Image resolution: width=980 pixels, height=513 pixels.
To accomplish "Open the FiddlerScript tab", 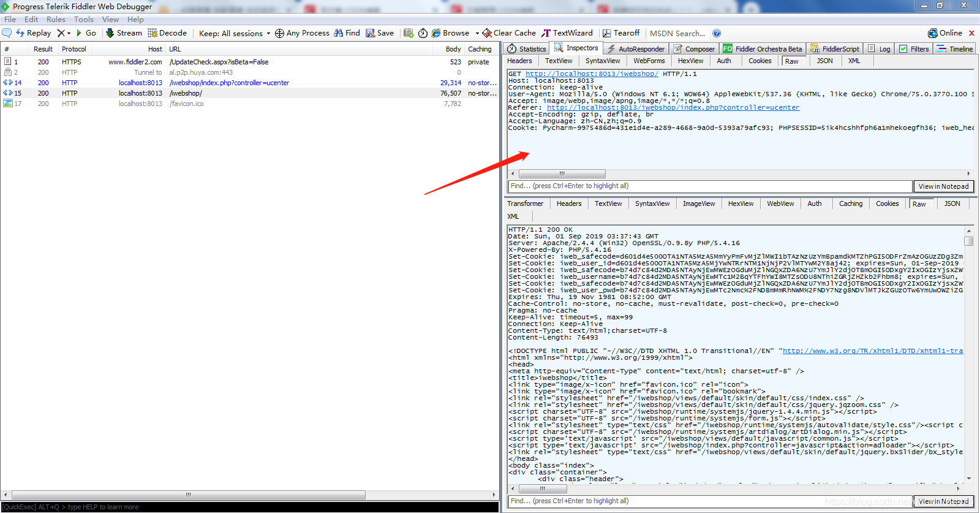I will pos(834,48).
